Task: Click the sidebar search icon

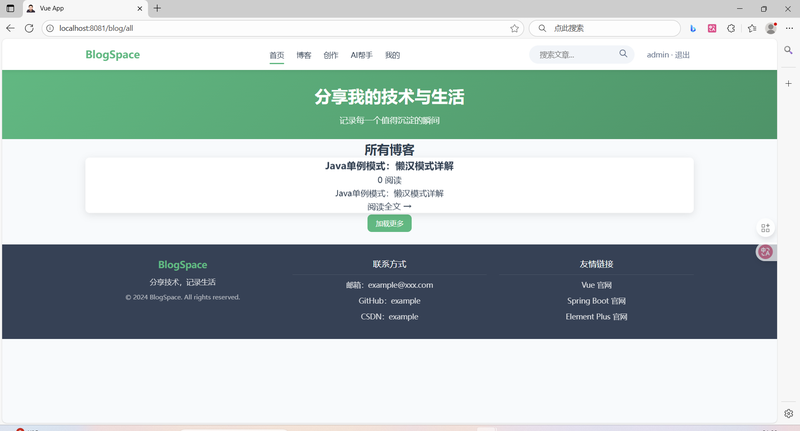Action: click(788, 50)
